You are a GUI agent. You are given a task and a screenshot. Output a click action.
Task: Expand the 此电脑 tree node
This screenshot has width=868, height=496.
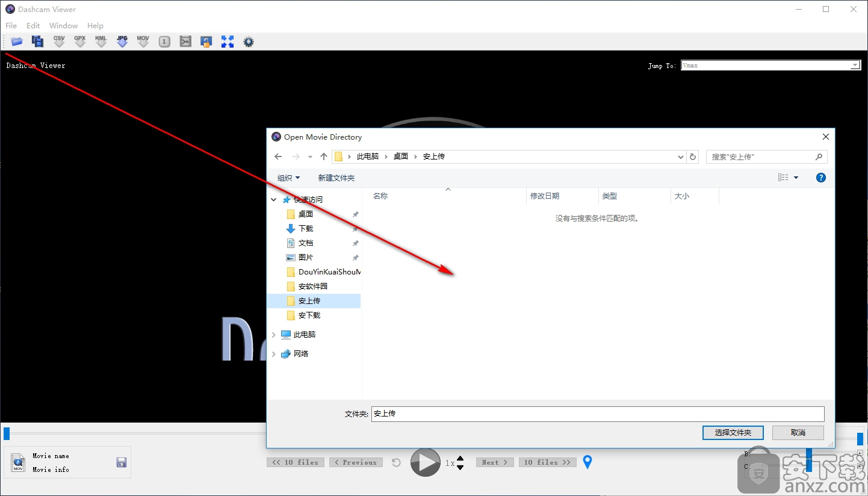click(x=274, y=335)
